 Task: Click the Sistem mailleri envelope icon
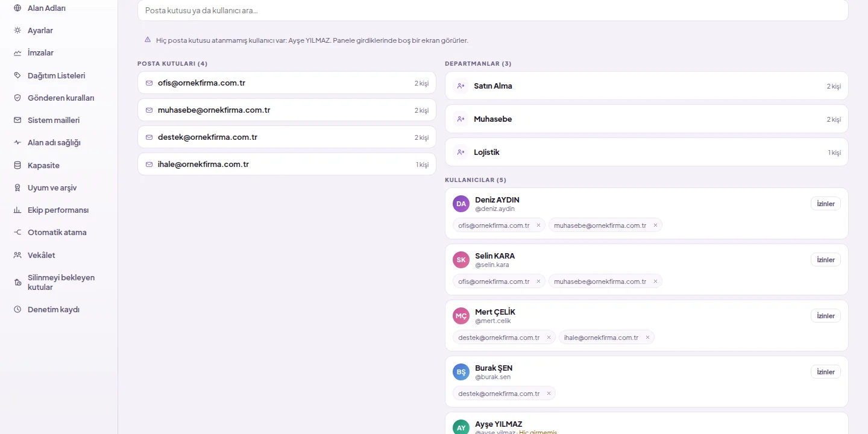pyautogui.click(x=17, y=121)
